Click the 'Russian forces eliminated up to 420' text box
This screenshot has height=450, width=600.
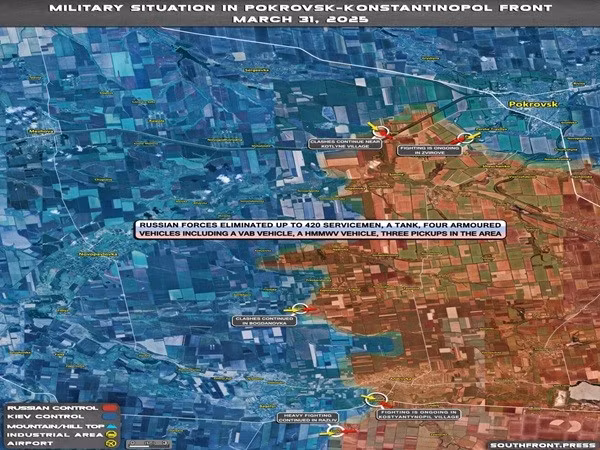320,230
